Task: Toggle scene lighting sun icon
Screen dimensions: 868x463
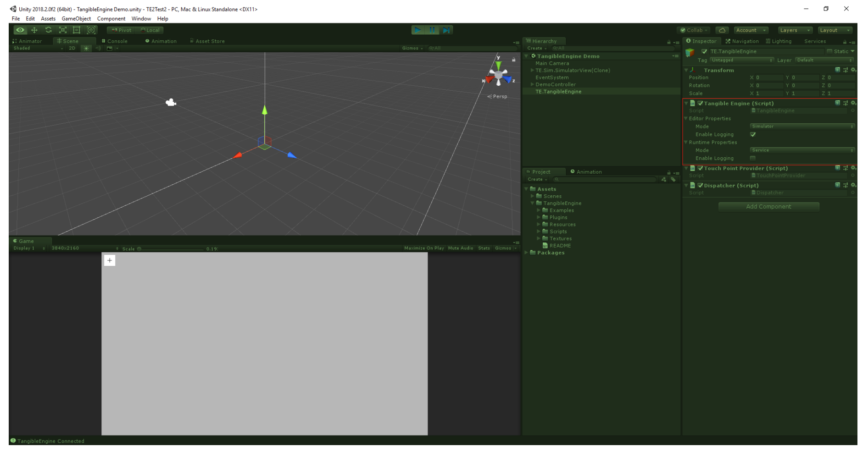Action: [x=86, y=48]
